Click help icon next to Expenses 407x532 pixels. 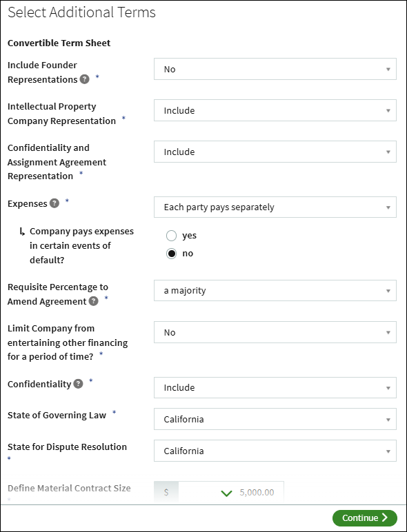[54, 203]
